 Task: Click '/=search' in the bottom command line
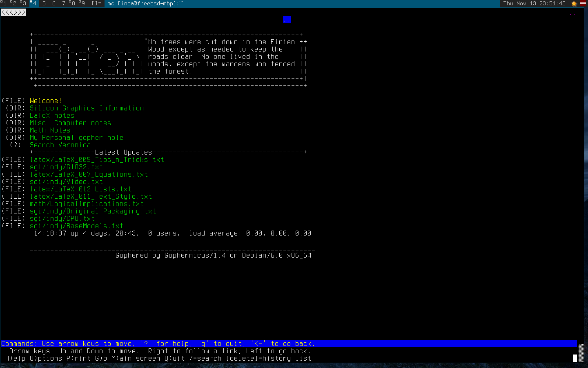coord(205,358)
